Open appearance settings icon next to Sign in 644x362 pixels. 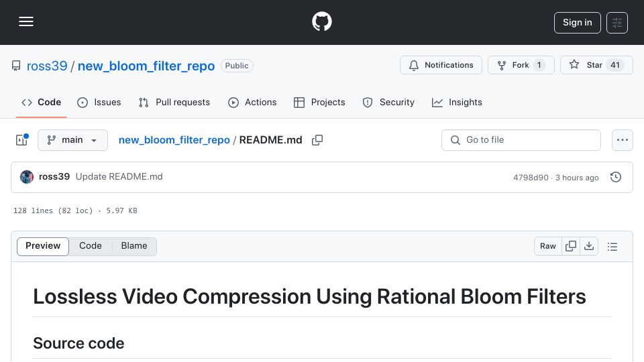(x=617, y=23)
